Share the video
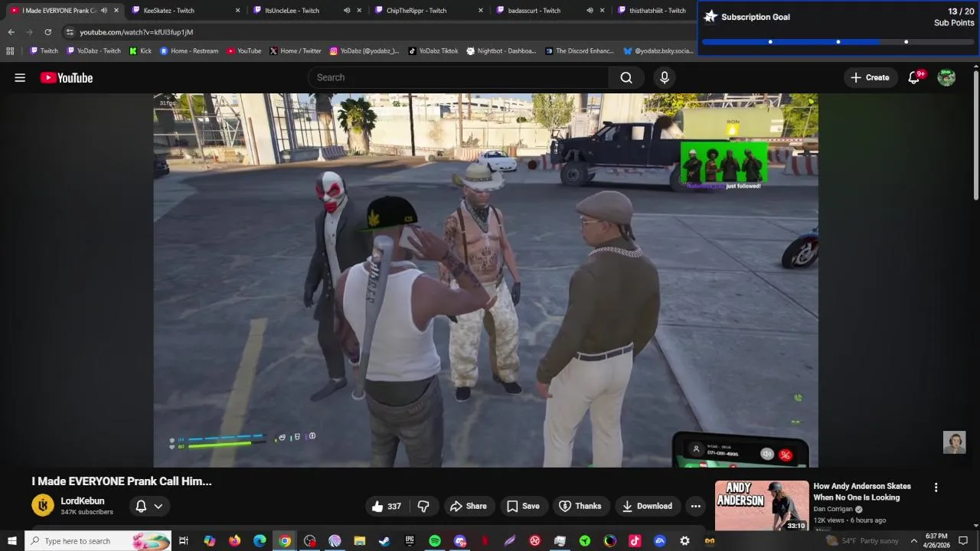 tap(469, 506)
